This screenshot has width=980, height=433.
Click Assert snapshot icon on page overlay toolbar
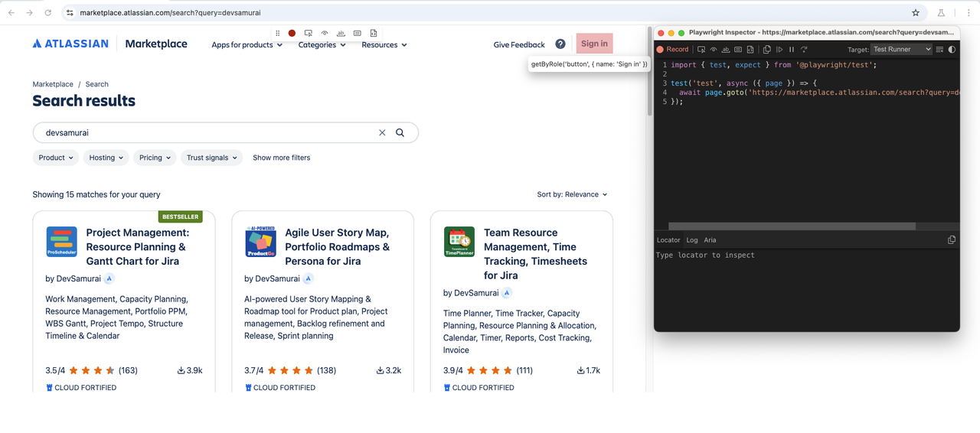coord(373,33)
